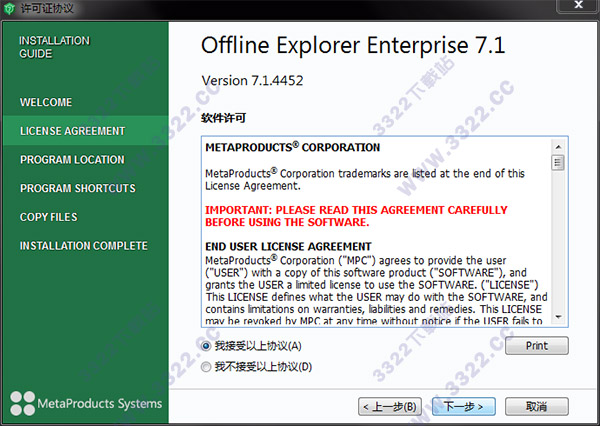600x426 pixels.
Task: Click the 软件许可 label
Action: click(223, 118)
